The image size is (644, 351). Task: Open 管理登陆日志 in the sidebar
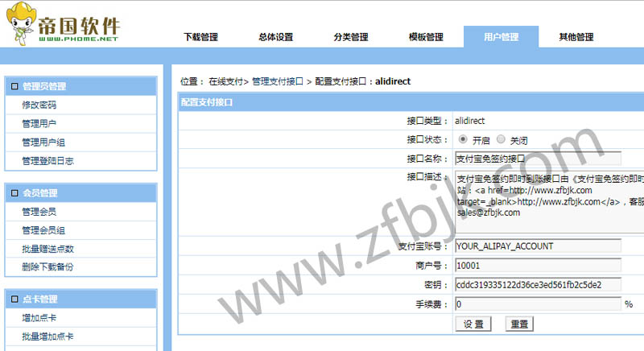(x=47, y=161)
